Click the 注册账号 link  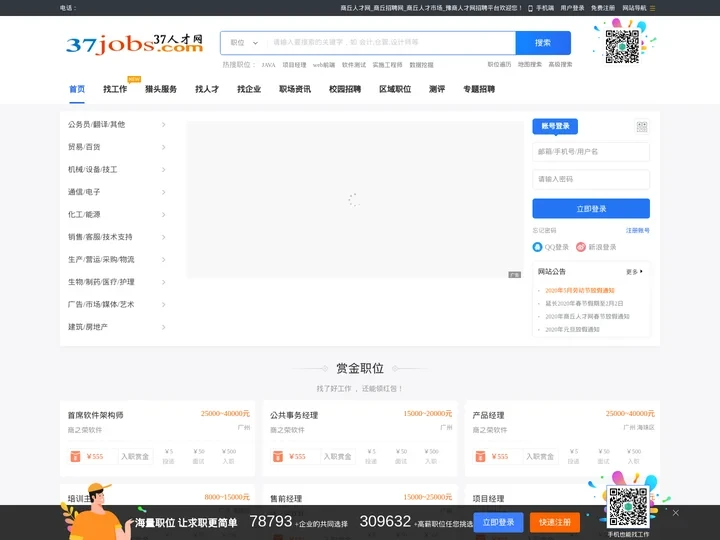click(638, 231)
